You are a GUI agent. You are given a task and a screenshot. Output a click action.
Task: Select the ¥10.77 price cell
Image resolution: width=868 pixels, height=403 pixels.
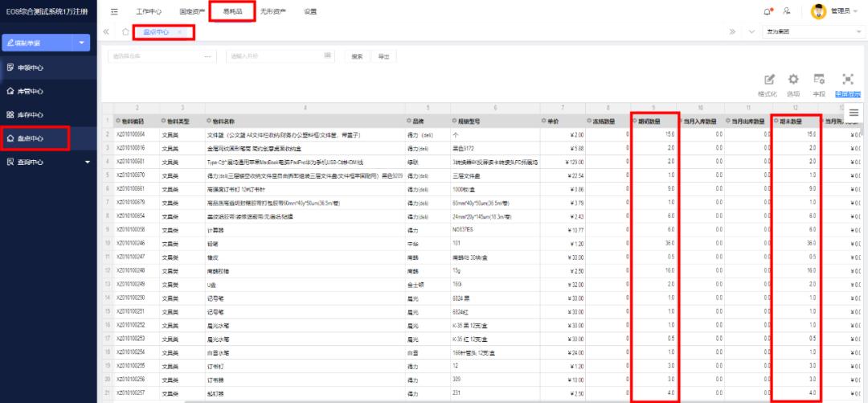click(562, 229)
